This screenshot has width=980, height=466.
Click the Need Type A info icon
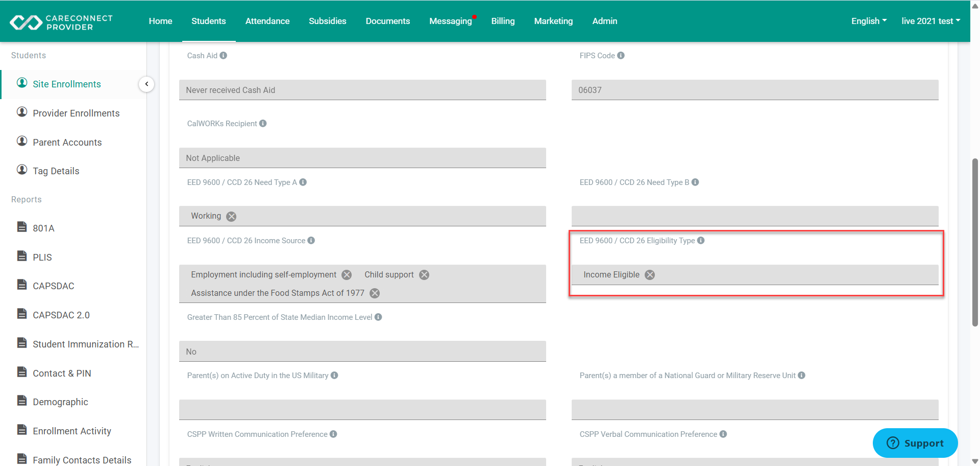(303, 182)
